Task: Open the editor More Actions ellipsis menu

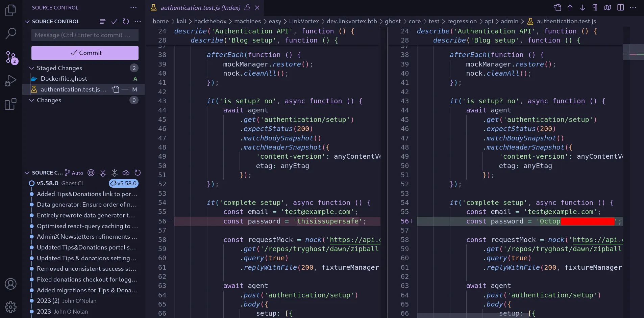Action: (633, 7)
